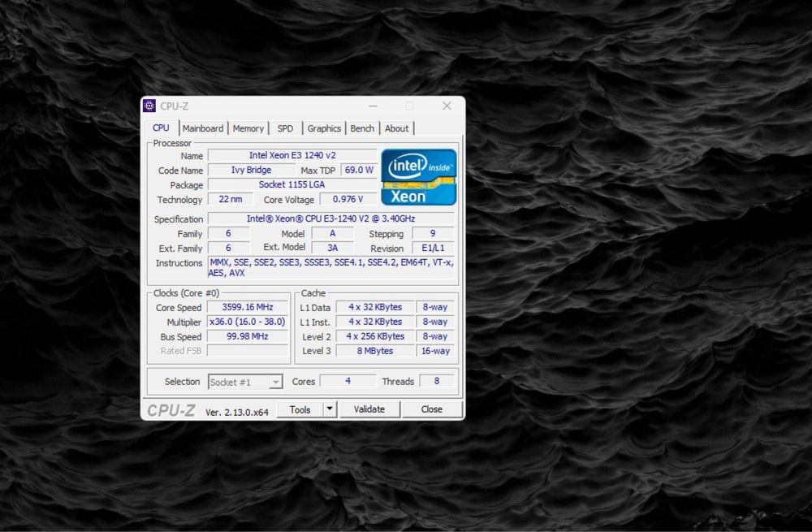Click the Level 3 value 8 MBytes

375,351
